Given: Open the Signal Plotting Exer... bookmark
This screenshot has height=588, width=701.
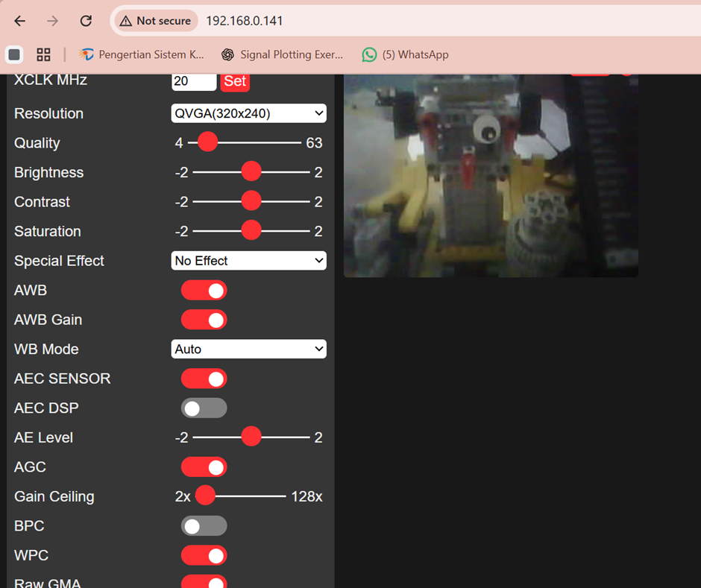Looking at the screenshot, I should pyautogui.click(x=282, y=54).
